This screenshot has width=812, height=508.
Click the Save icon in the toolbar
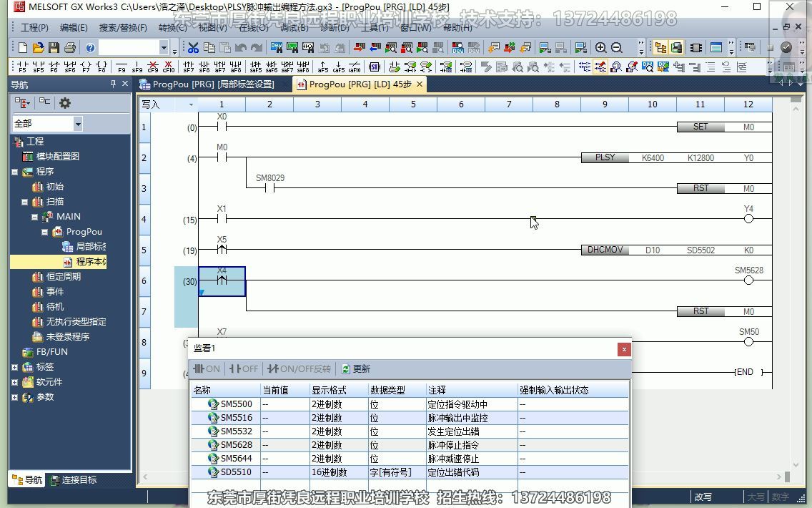54,47
